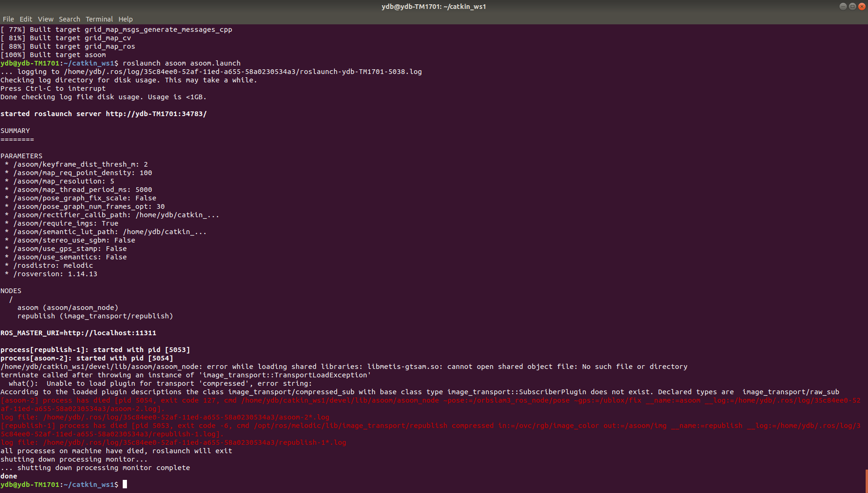Open the Terminal menu

[99, 19]
